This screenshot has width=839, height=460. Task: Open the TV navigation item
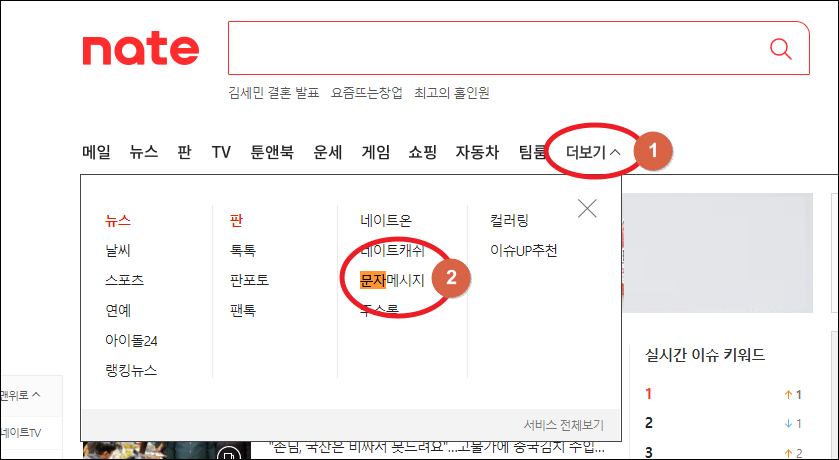[x=221, y=152]
